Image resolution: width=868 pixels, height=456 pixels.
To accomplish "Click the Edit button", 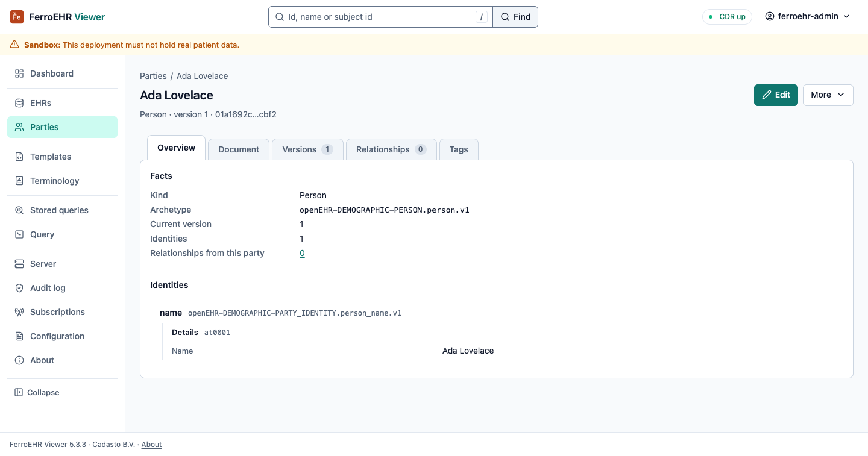I will pos(776,95).
